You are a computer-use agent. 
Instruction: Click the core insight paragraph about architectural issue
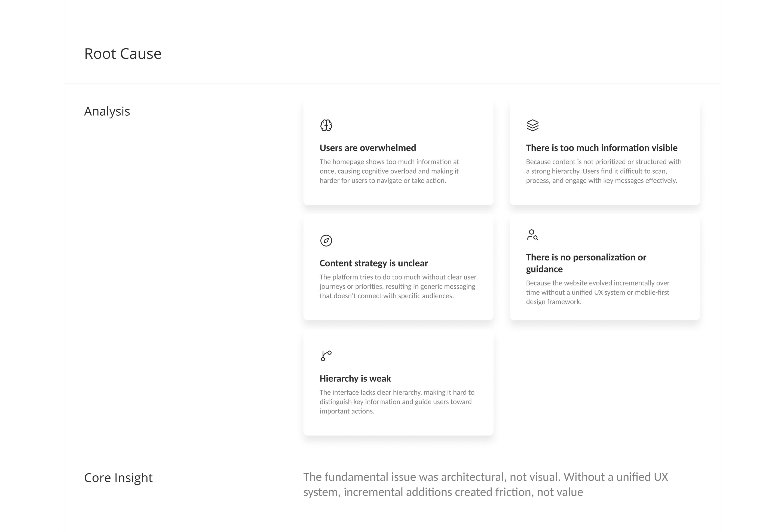point(485,484)
